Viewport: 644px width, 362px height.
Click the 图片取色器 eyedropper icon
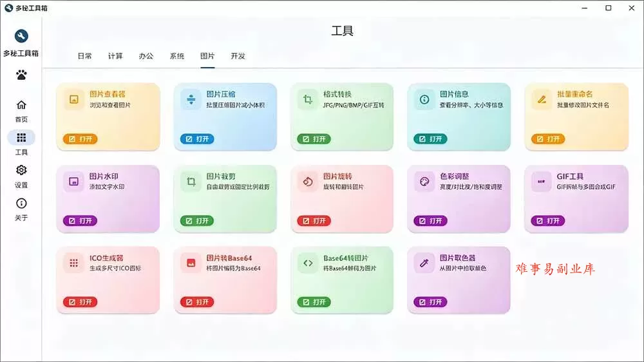coord(424,263)
